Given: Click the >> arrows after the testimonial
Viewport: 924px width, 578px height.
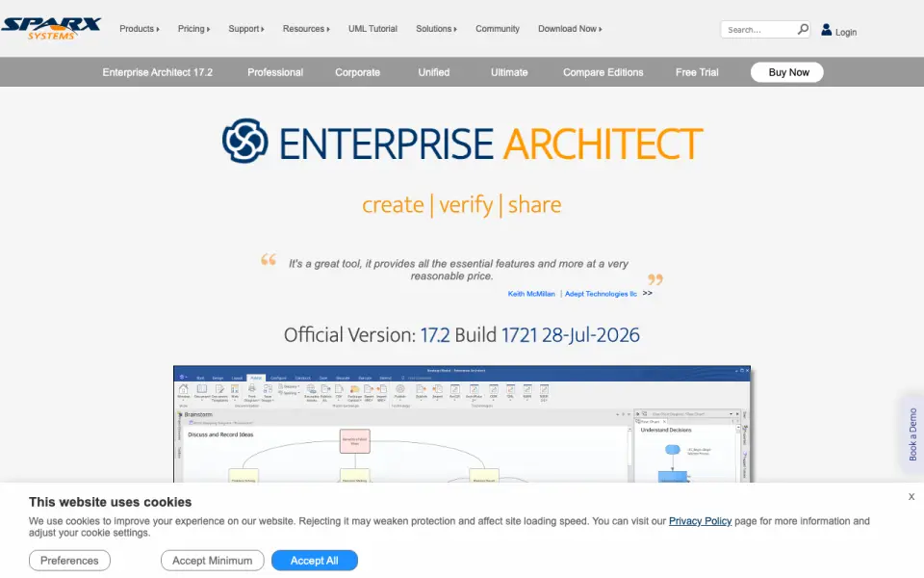Looking at the screenshot, I should 648,293.
